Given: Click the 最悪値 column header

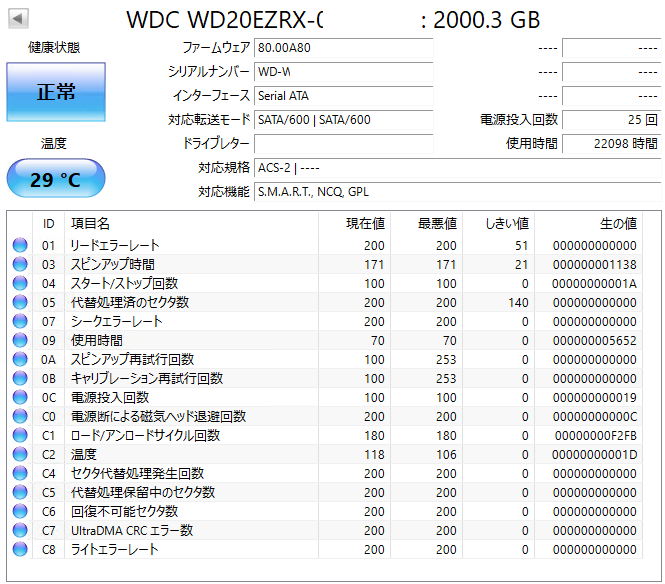Looking at the screenshot, I should pyautogui.click(x=427, y=224).
